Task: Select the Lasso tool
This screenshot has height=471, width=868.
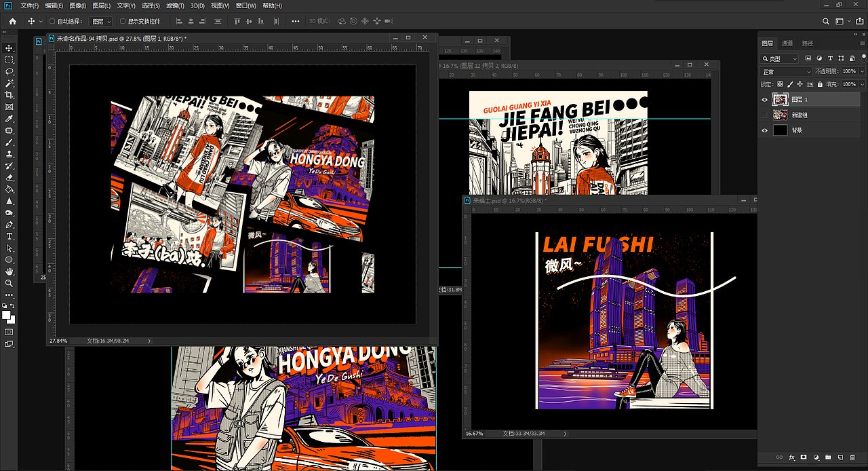Action: click(x=9, y=71)
